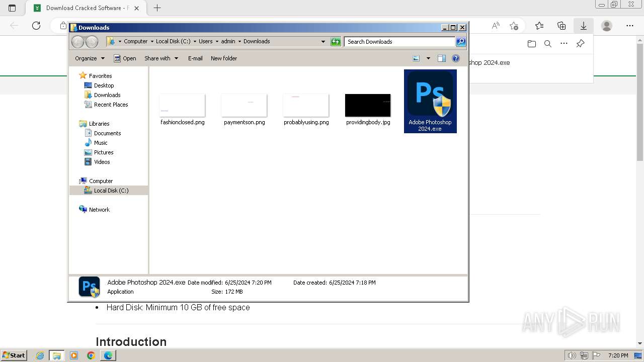This screenshot has width=644, height=362.
Task: Click the Edge Downloads toolbar icon
Action: [584, 26]
